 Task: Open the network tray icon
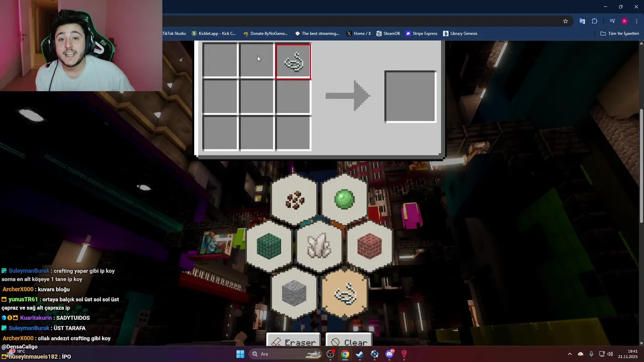coord(602,354)
